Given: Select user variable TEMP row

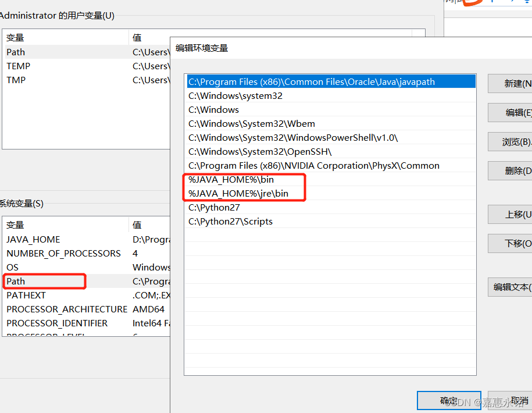Looking at the screenshot, I should (x=87, y=66).
